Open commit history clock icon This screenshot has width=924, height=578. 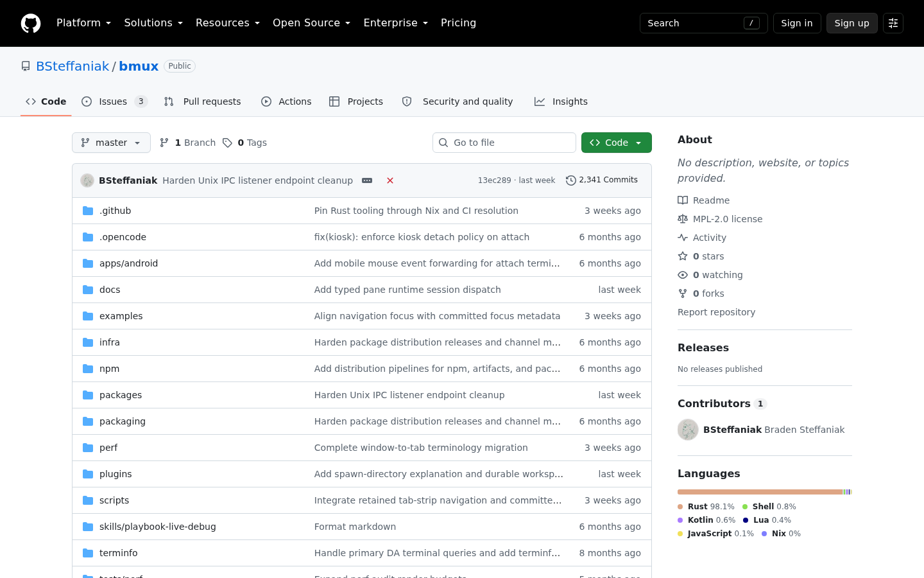[570, 180]
